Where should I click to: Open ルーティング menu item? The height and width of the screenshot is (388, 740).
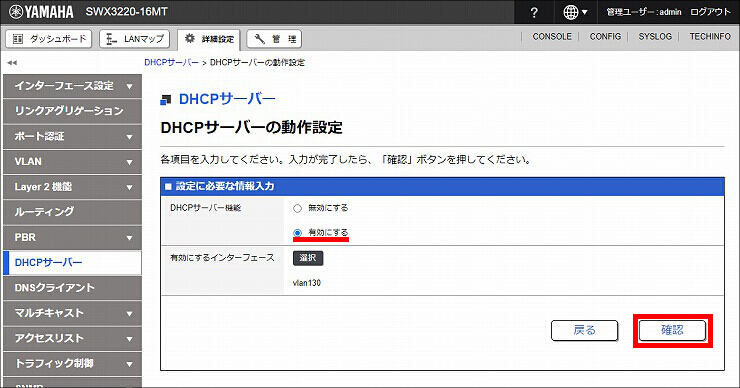(x=72, y=212)
